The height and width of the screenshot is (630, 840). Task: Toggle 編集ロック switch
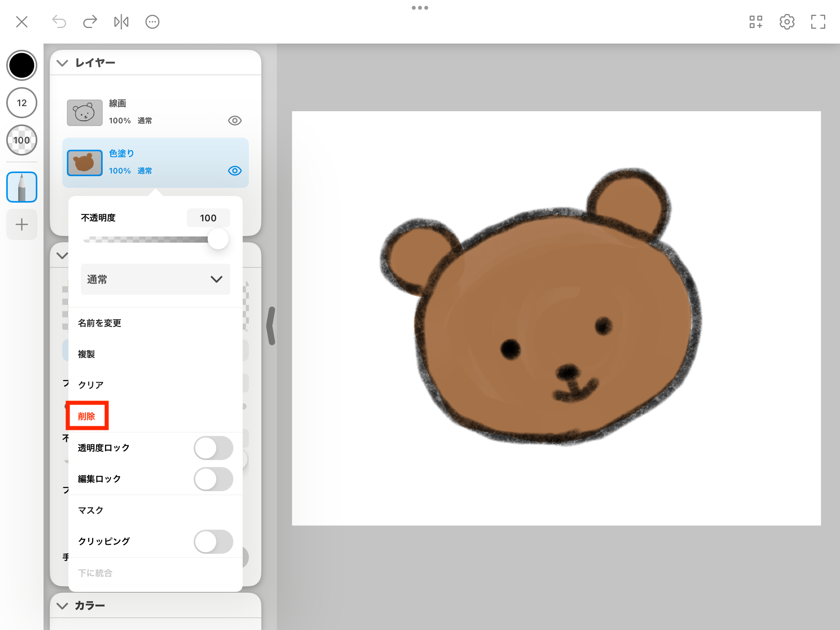pos(213,479)
